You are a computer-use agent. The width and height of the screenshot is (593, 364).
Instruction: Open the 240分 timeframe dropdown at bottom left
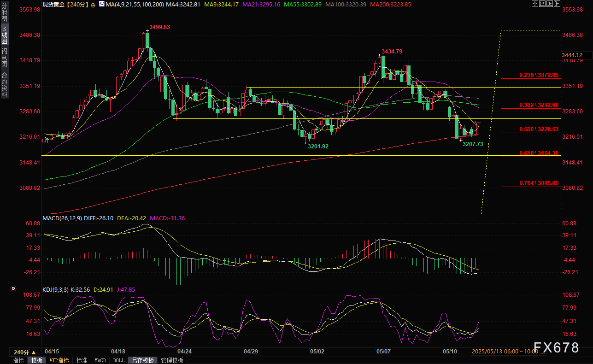click(25, 352)
